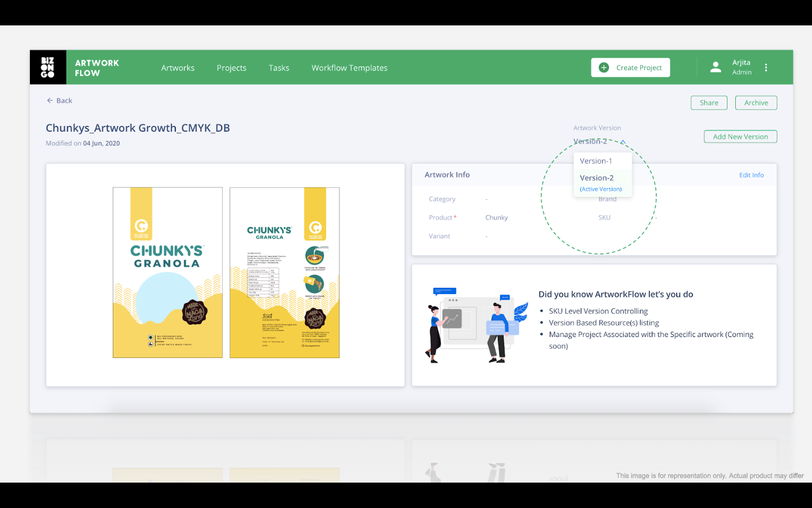
Task: Click Edit Info link
Action: 751,175
